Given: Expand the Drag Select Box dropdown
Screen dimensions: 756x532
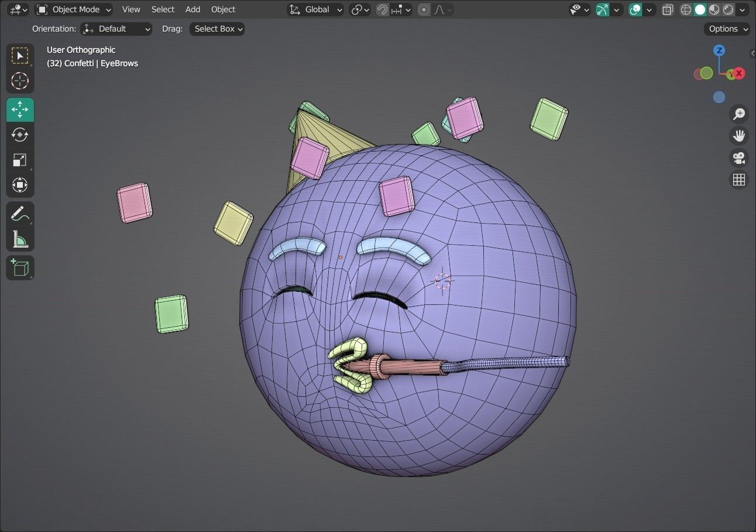Looking at the screenshot, I should click(217, 29).
